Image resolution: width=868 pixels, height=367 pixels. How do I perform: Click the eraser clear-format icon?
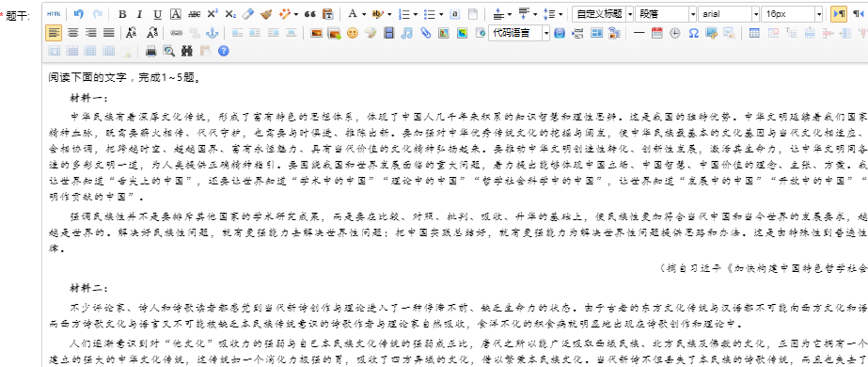point(248,14)
